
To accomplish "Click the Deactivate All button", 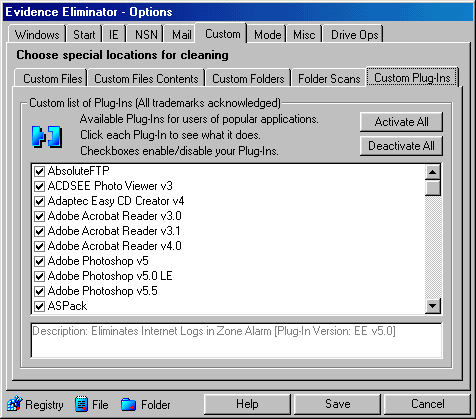I will (x=401, y=146).
